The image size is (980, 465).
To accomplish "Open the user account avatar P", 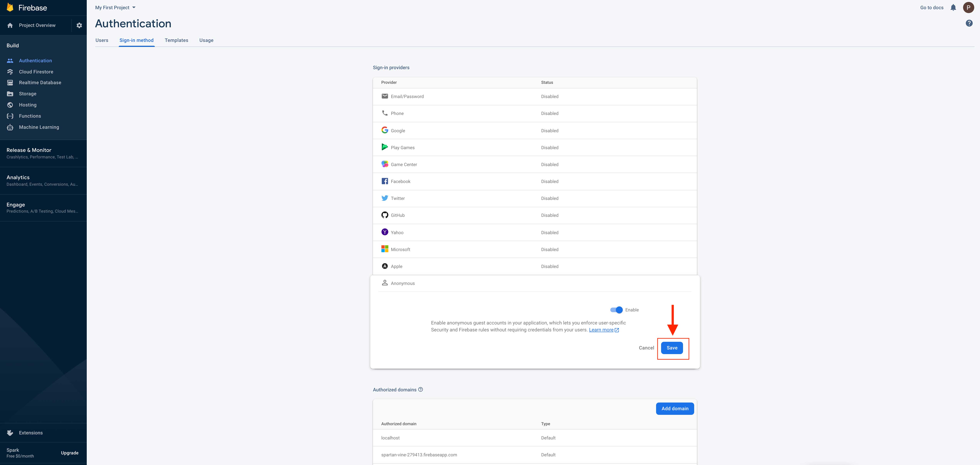I will click(x=968, y=8).
